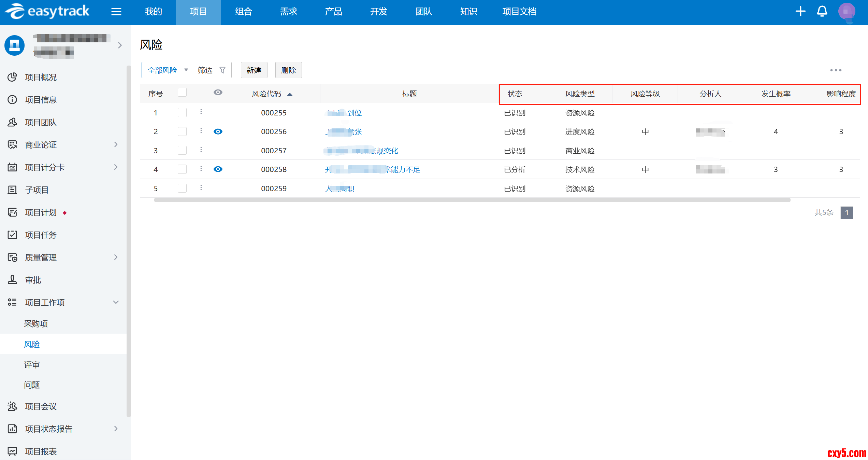The width and height of the screenshot is (868, 460).
Task: Click the hamburger menu icon
Action: pos(116,12)
